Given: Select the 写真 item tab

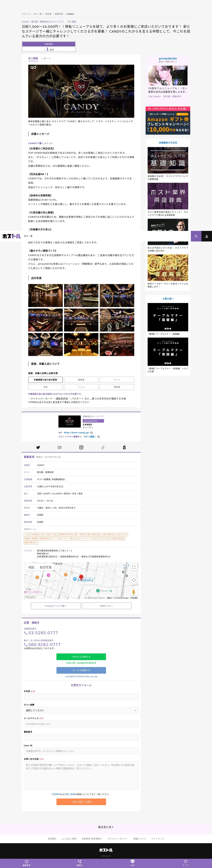Looking at the screenshot, I should pos(45,387).
